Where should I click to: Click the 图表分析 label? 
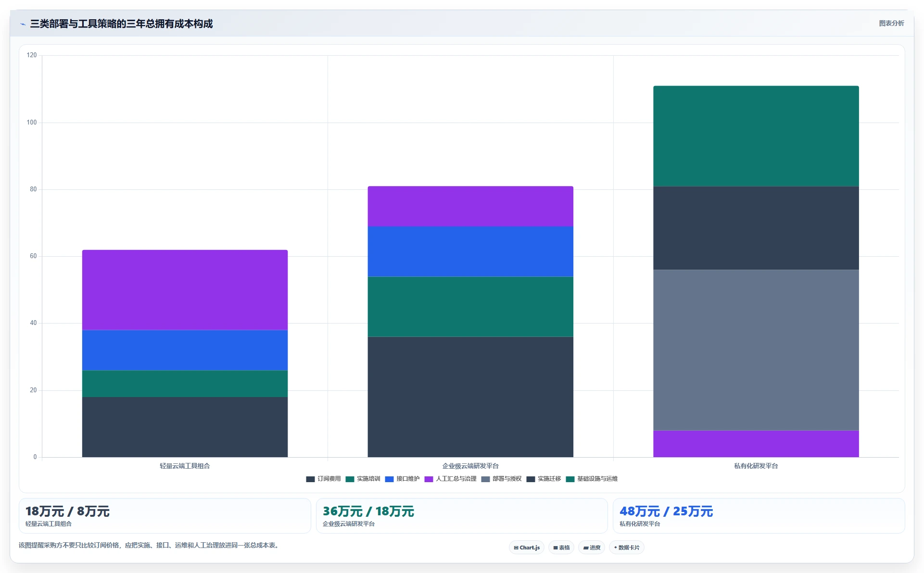click(891, 24)
